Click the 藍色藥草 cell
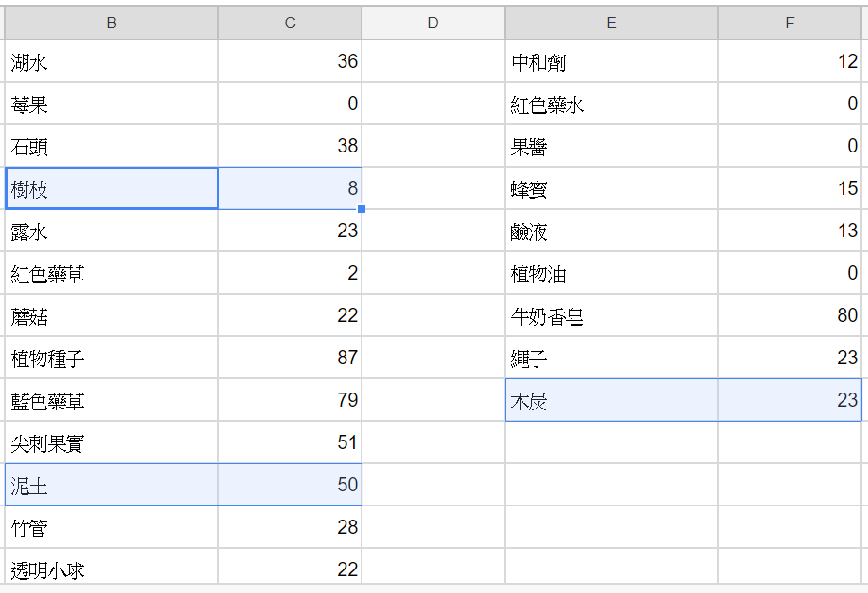The image size is (868, 593). click(x=111, y=400)
